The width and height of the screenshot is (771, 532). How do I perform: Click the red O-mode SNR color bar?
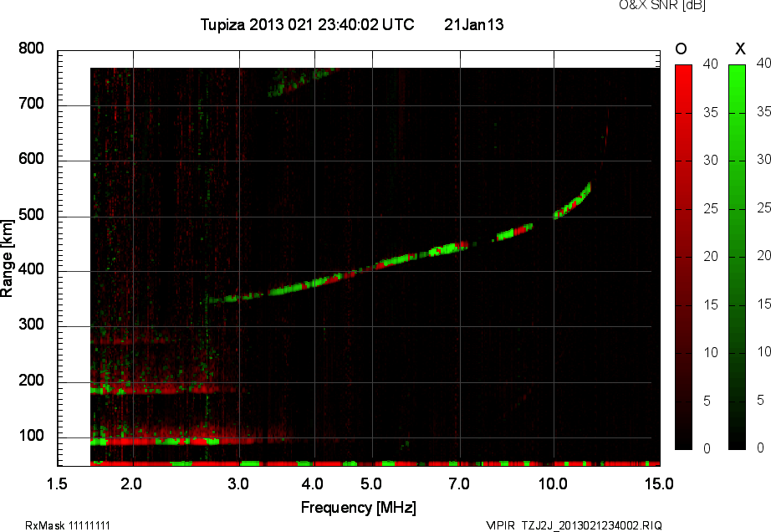tap(683, 257)
